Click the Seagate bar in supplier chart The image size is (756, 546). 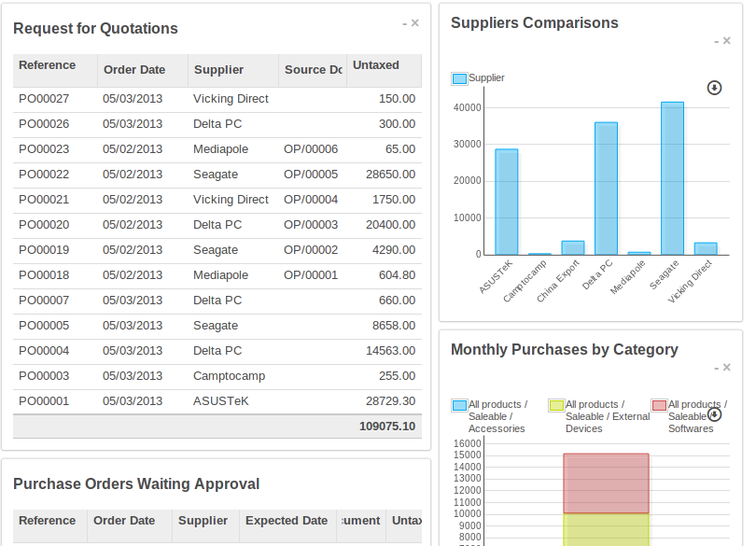pyautogui.click(x=672, y=177)
